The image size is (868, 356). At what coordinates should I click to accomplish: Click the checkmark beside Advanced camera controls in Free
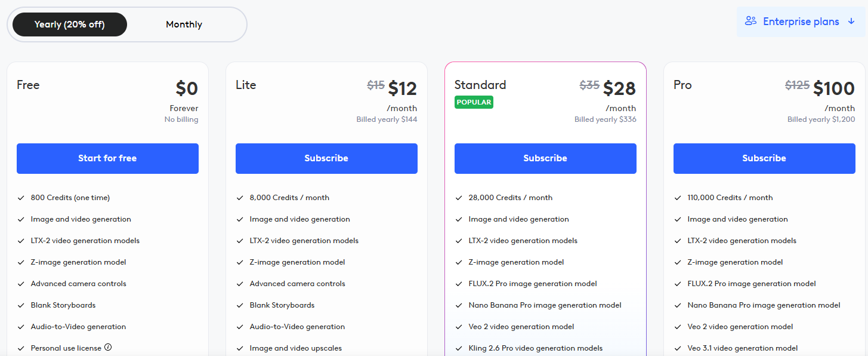[21, 283]
